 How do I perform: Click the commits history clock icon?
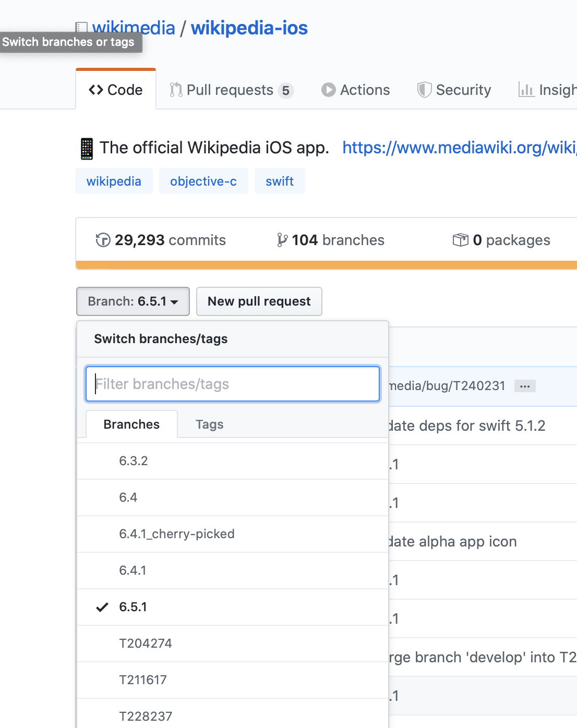point(103,240)
